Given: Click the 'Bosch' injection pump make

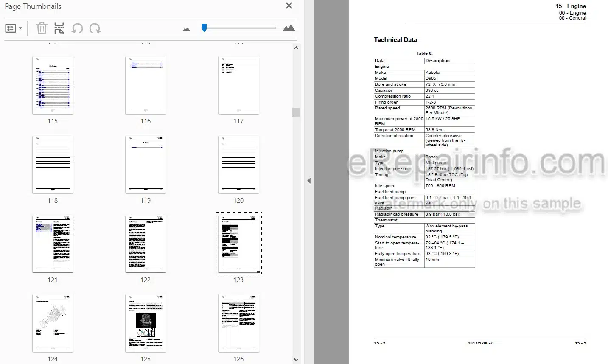Looking at the screenshot, I should click(431, 157).
